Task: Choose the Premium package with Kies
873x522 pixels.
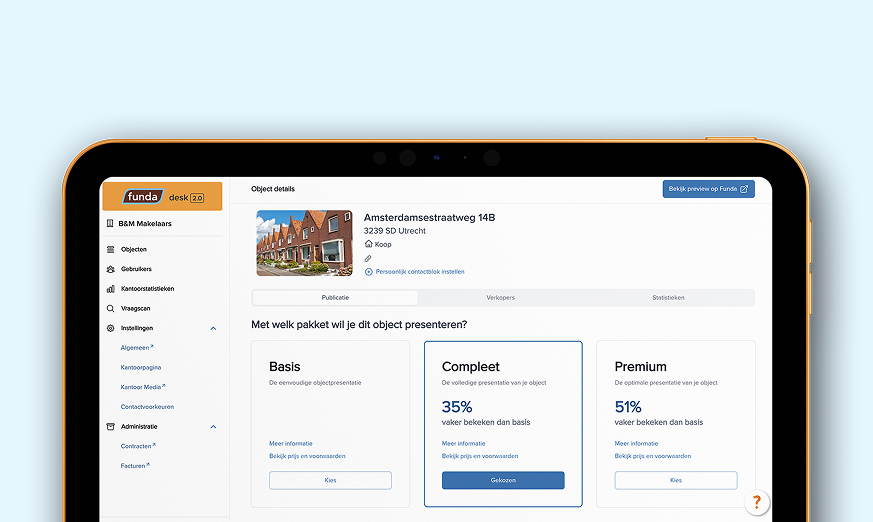Action: coord(676,480)
